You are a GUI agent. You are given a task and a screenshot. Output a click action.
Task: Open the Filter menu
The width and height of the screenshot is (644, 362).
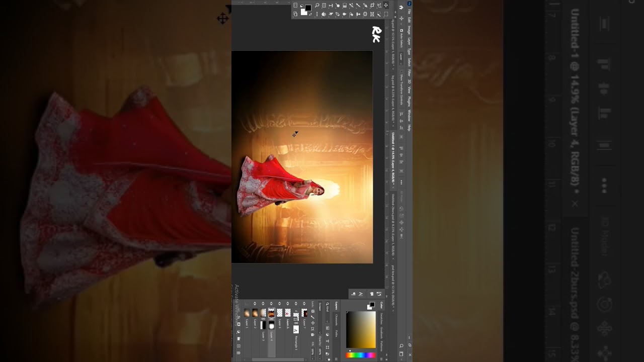410,72
